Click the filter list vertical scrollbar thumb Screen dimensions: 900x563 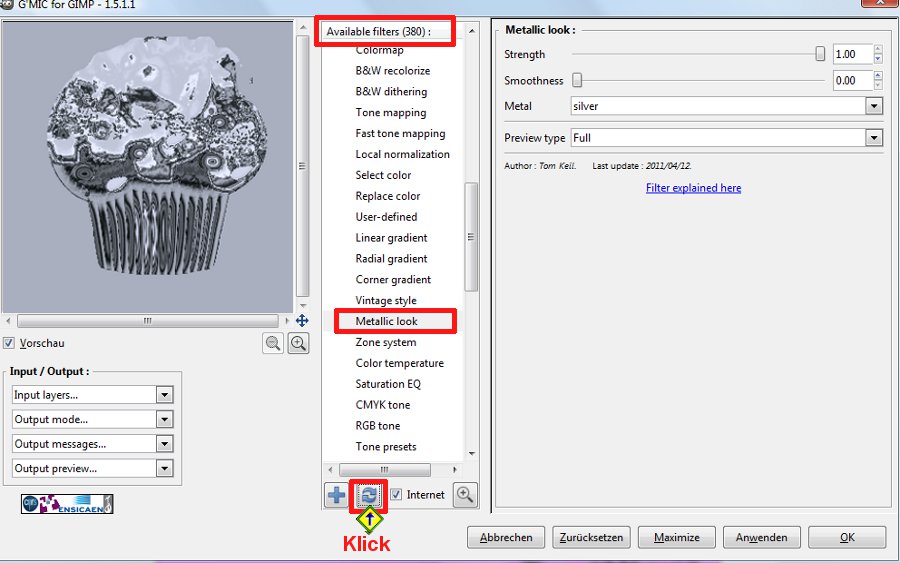click(471, 237)
